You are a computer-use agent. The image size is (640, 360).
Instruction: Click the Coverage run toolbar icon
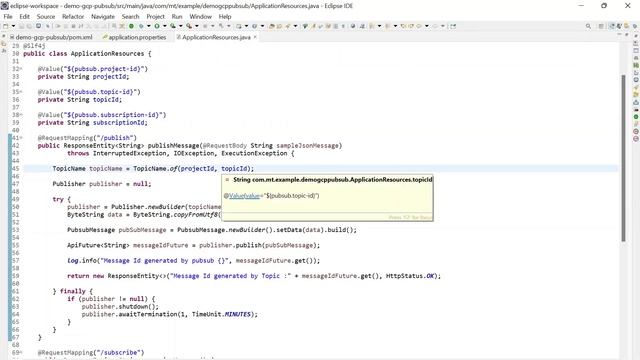(x=173, y=26)
